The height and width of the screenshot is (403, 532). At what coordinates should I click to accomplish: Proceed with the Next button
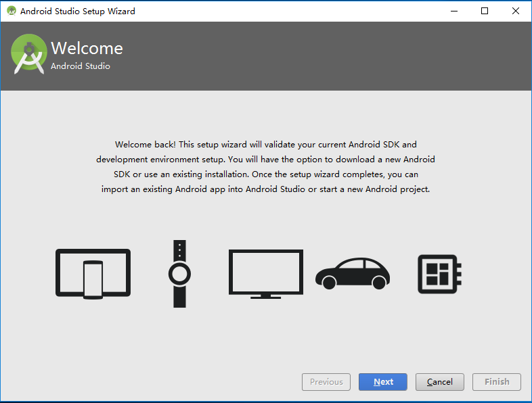point(383,382)
